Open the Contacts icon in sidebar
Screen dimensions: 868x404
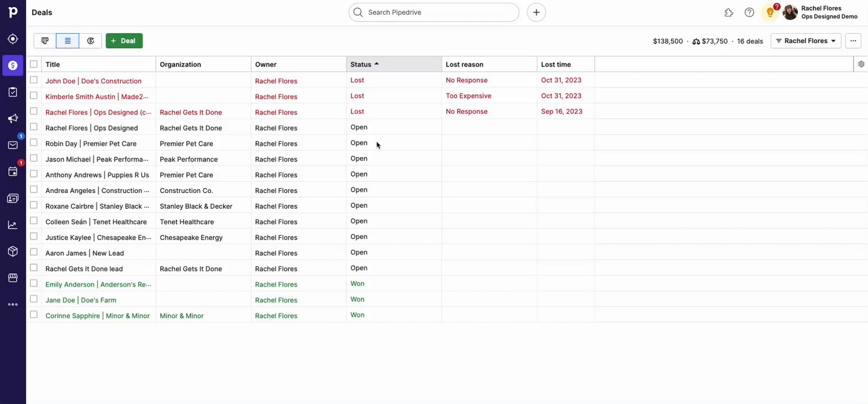(x=12, y=198)
